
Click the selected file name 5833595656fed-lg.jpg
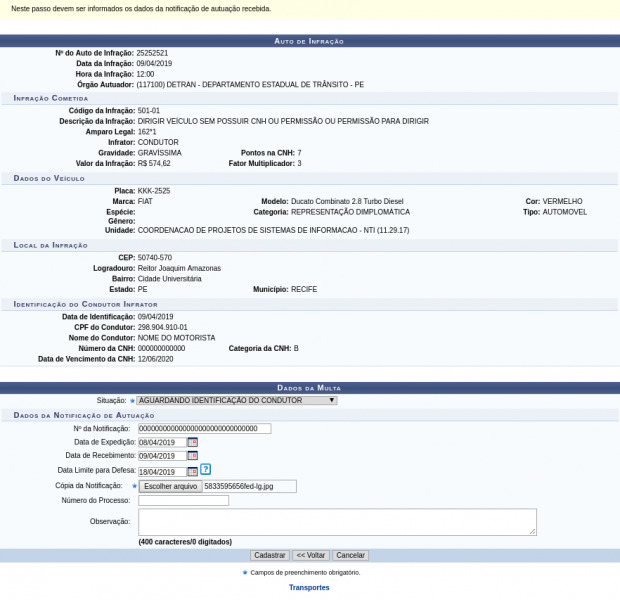coord(238,486)
